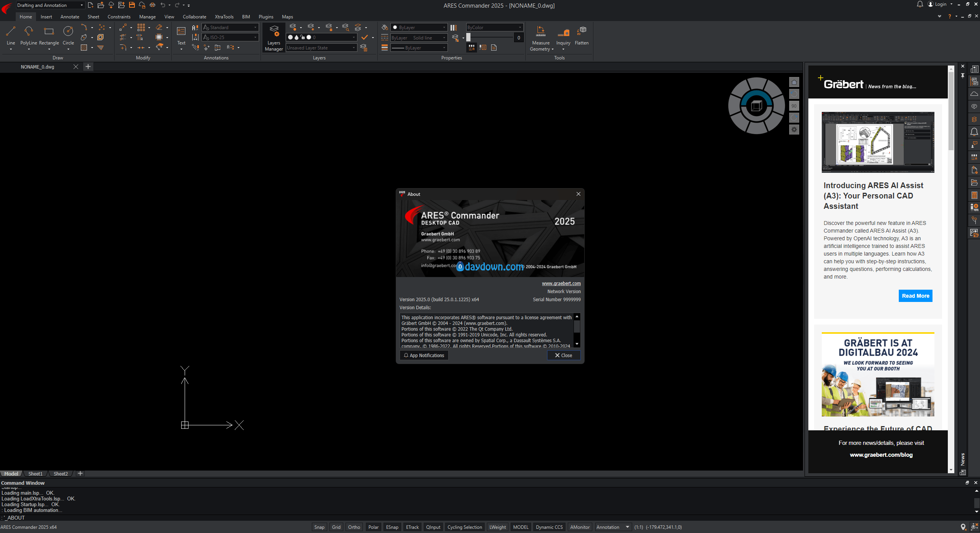Toggle Polar tracking

pos(374,527)
